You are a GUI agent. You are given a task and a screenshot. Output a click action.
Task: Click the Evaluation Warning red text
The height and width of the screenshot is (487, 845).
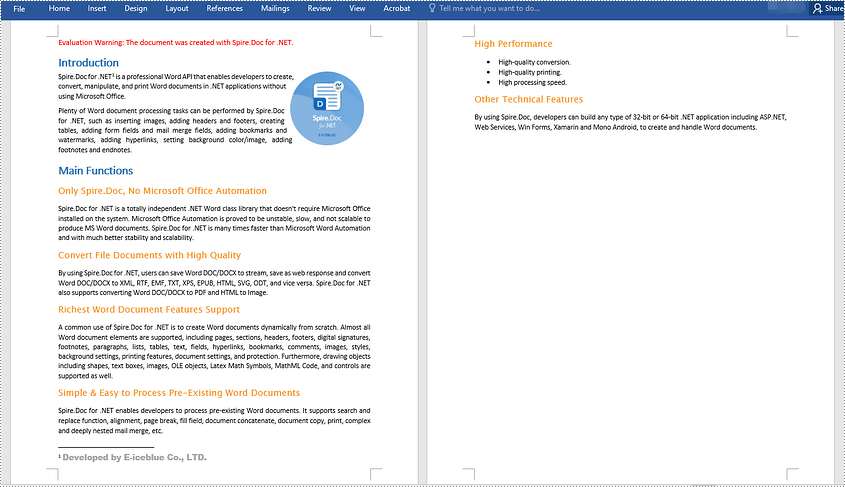coord(176,43)
